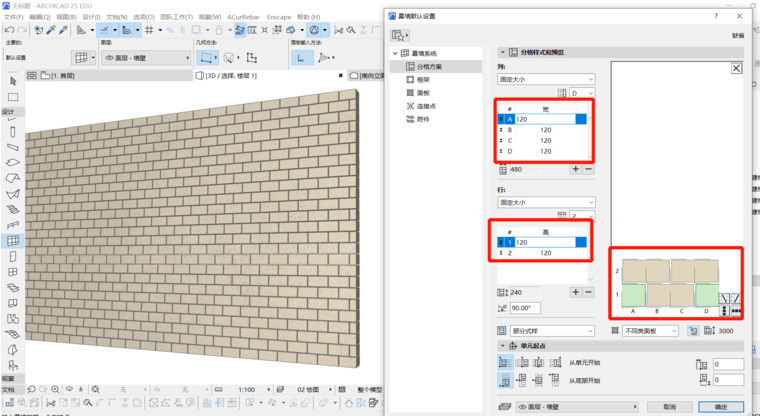The width and height of the screenshot is (760, 416).
Task: Select column row B width 120
Action: tap(543, 130)
